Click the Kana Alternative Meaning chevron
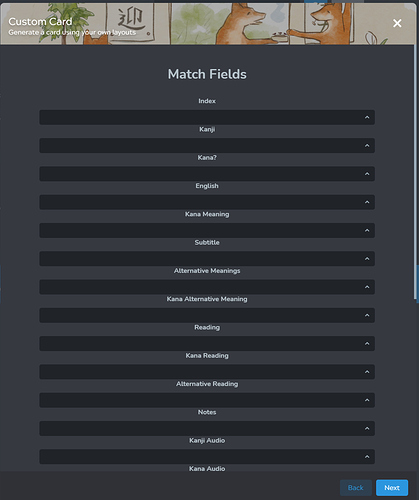 point(367,315)
